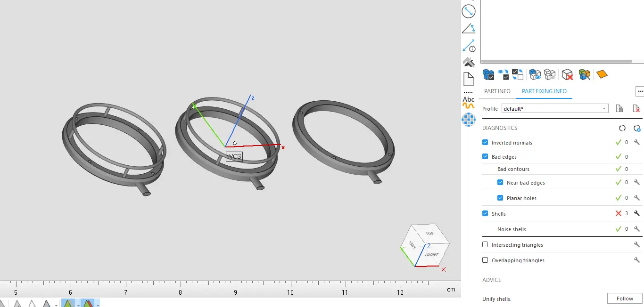Click the delete profile icon

point(636,109)
